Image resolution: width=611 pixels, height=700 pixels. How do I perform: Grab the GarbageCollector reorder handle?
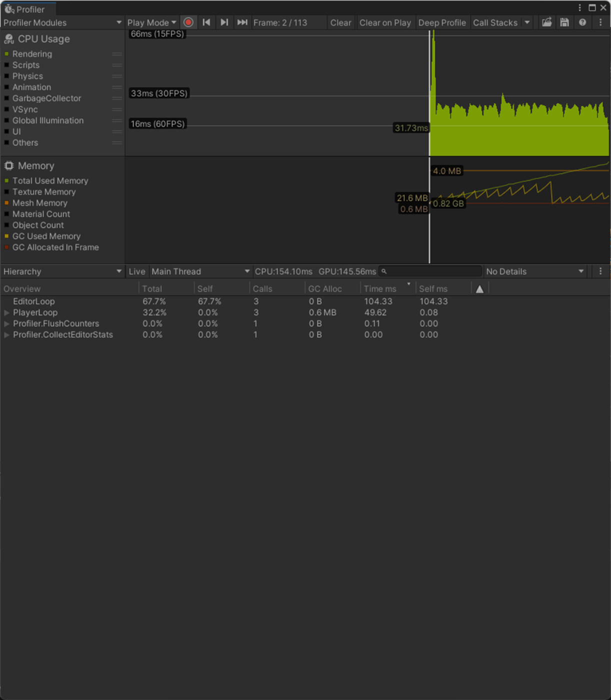click(117, 98)
